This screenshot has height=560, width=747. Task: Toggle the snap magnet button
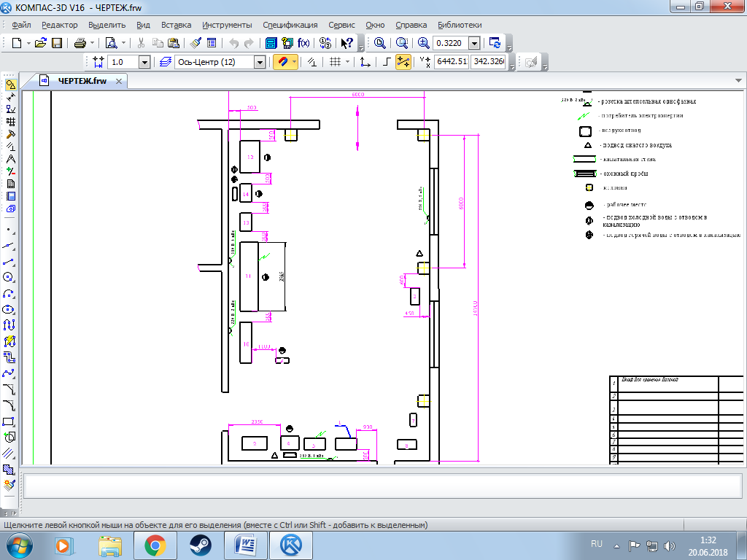(283, 62)
